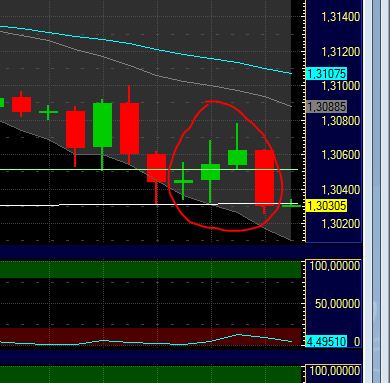This screenshot has height=383, width=390.
Task: Click the 50,00000 indicator scale value
Action: point(337,304)
